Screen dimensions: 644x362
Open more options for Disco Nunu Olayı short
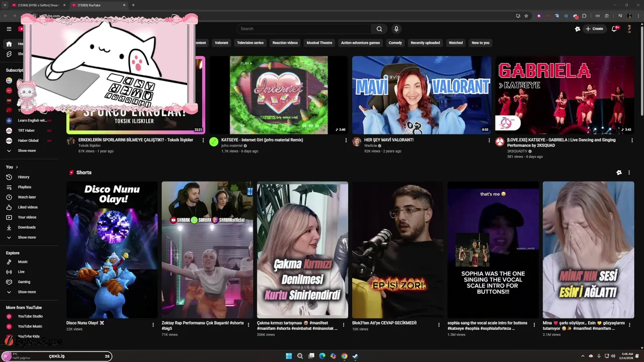[153, 325]
